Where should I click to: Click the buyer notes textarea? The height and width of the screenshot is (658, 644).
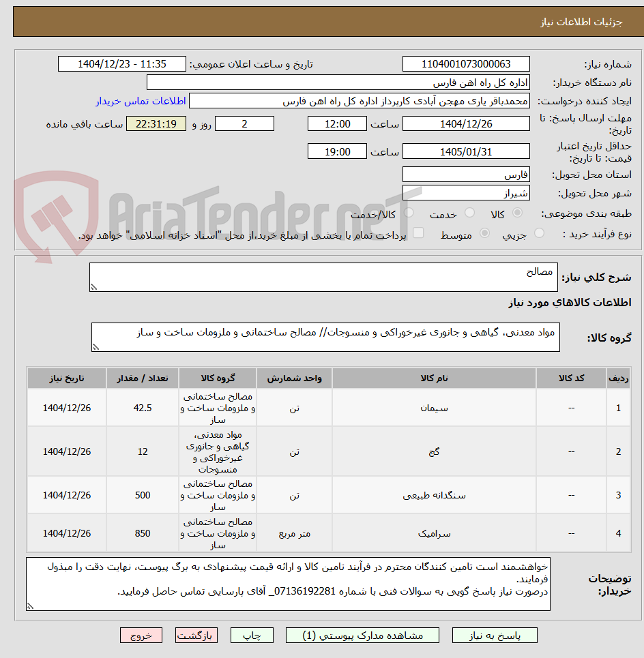(x=288, y=584)
